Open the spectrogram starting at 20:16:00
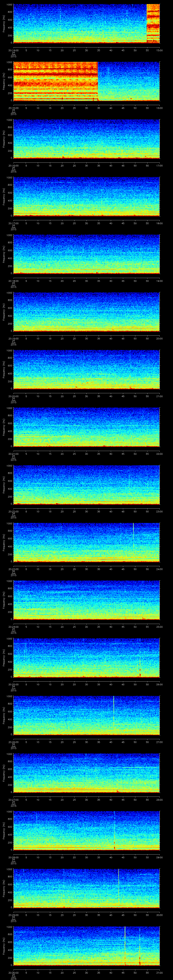The image size is (173, 980). tap(86, 139)
